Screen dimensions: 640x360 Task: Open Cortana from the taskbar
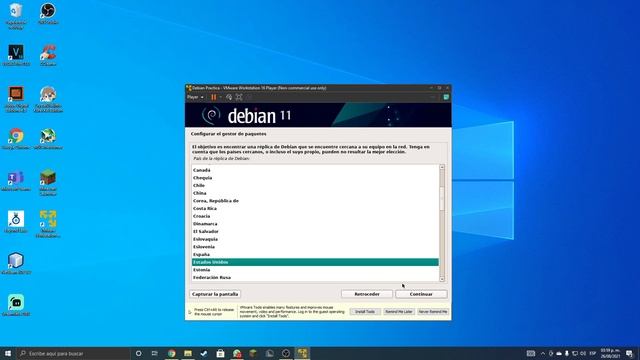(138, 353)
